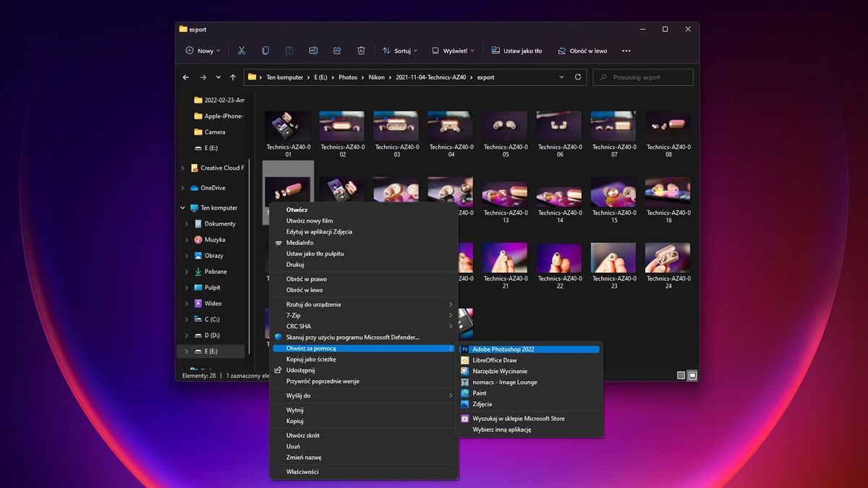Scan with Microsoft Defender menu entry

coord(364,338)
